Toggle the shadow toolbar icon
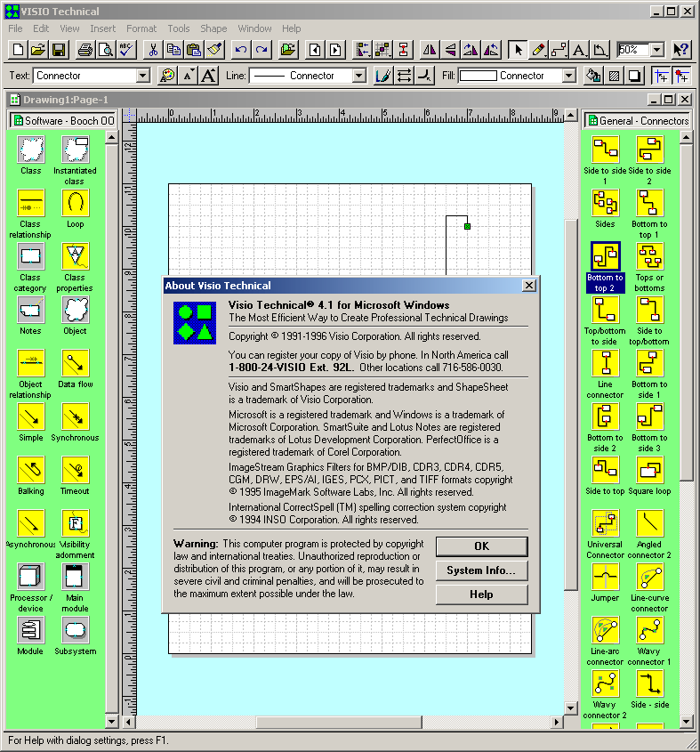This screenshot has height=752, width=700. tap(634, 76)
